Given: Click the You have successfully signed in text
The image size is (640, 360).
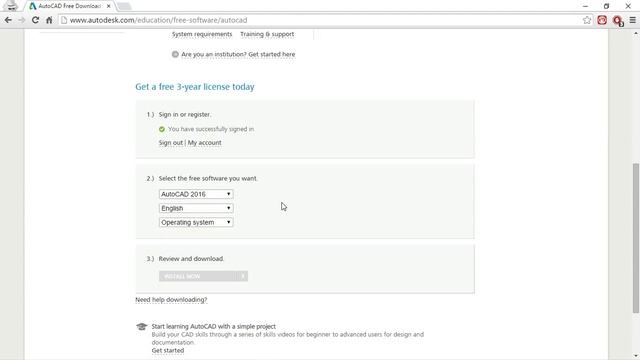Looking at the screenshot, I should tap(211, 129).
